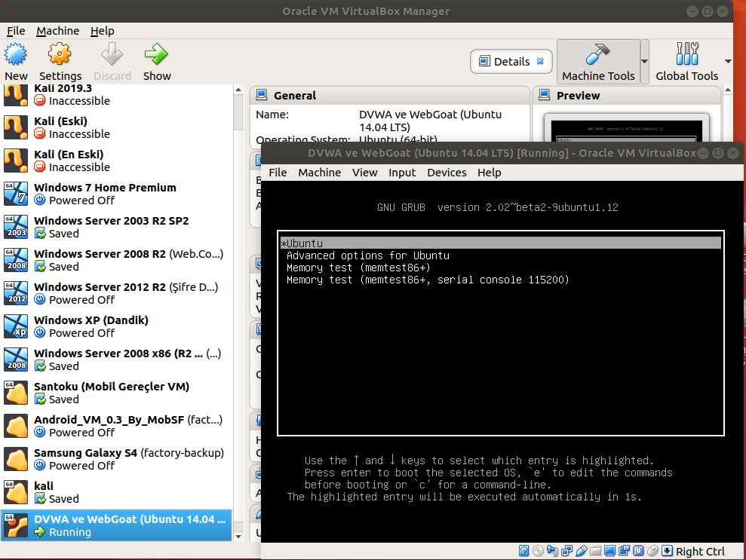Expand the Global Tools dropdown arrow
This screenshot has height=560, width=746.
pyautogui.click(x=728, y=62)
